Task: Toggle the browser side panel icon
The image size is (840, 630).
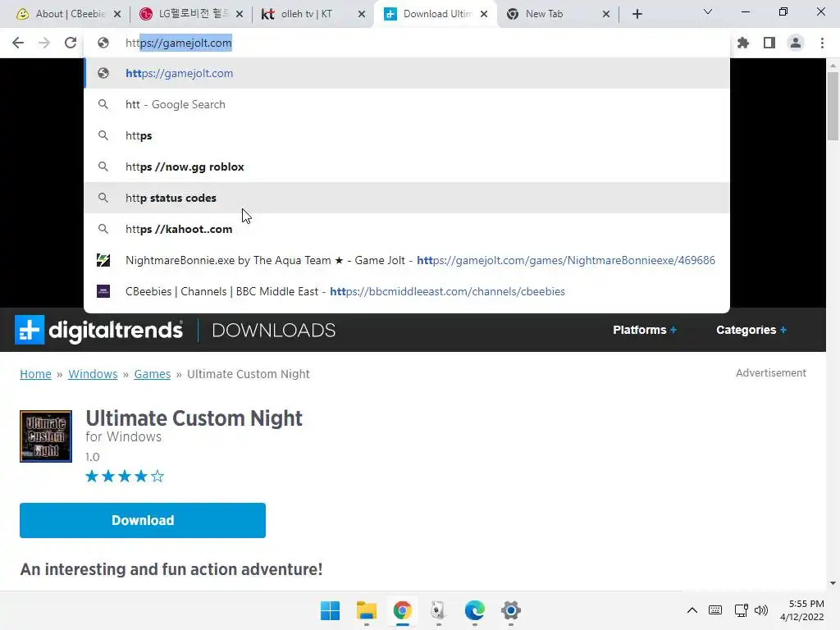Action: tap(769, 43)
